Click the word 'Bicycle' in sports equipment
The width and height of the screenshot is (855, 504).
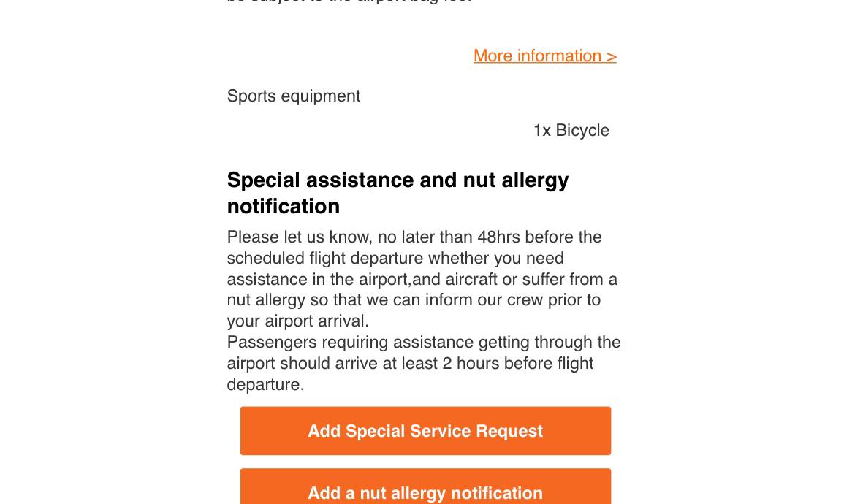coord(582,131)
